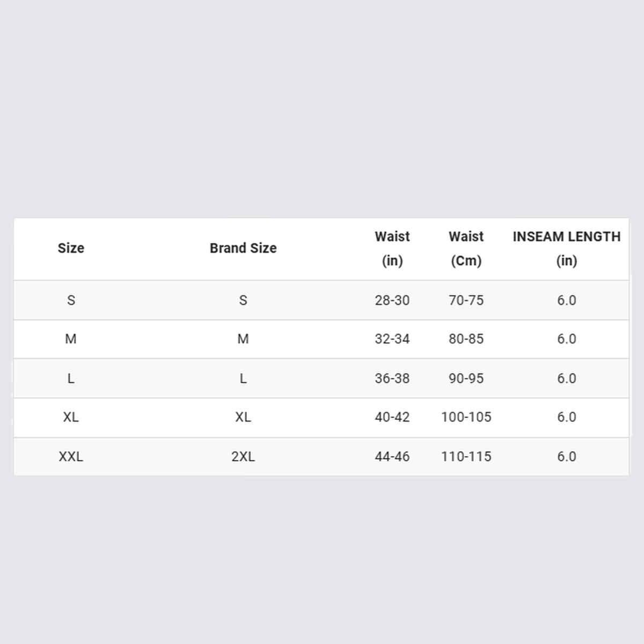Image resolution: width=644 pixels, height=644 pixels.
Task: Select the XXL size row label
Action: pos(71,457)
